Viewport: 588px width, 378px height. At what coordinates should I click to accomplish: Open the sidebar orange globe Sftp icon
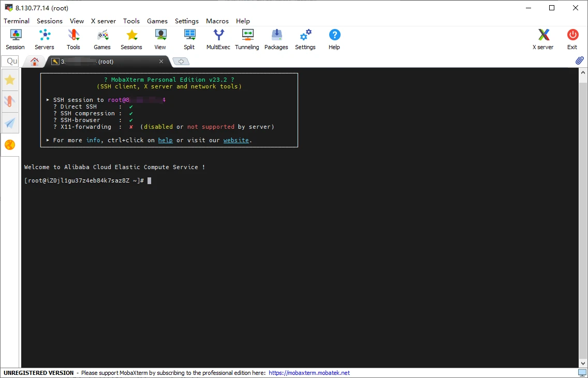click(10, 145)
